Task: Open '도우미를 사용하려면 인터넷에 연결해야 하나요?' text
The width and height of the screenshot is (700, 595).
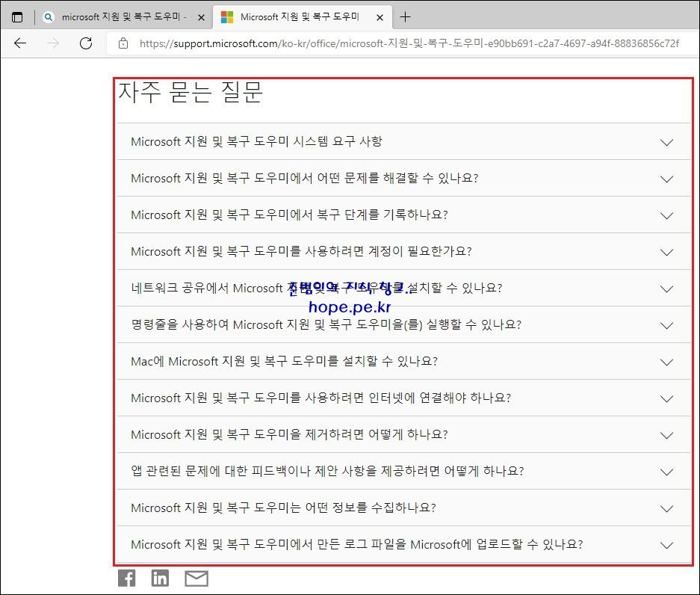Action: [x=382, y=398]
